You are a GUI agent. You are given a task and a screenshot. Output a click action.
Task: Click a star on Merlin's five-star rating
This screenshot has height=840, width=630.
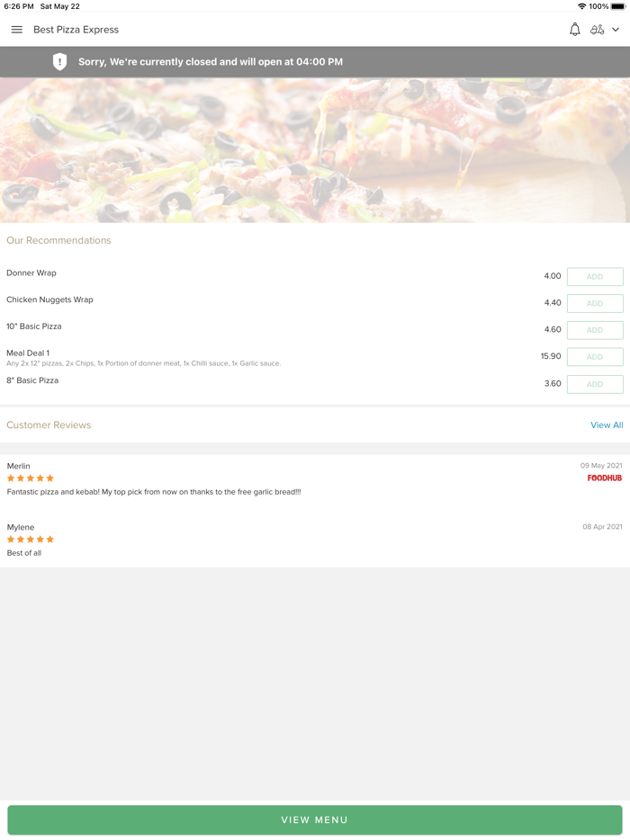click(30, 478)
